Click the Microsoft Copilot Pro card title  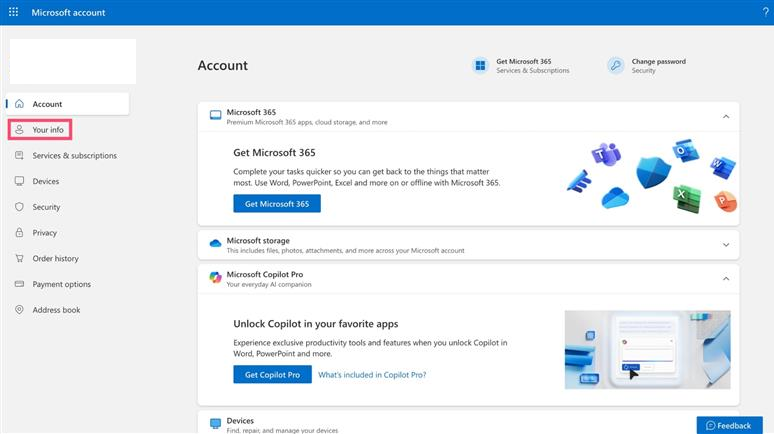coord(265,274)
